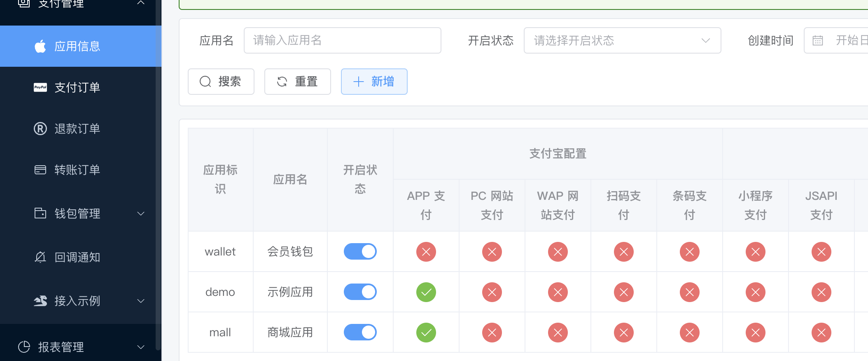Select the wallet identifier cell
This screenshot has height=361, width=868.
[221, 251]
